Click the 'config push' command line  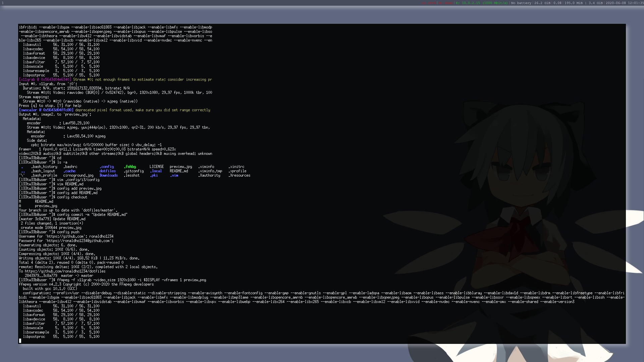[x=68, y=232]
